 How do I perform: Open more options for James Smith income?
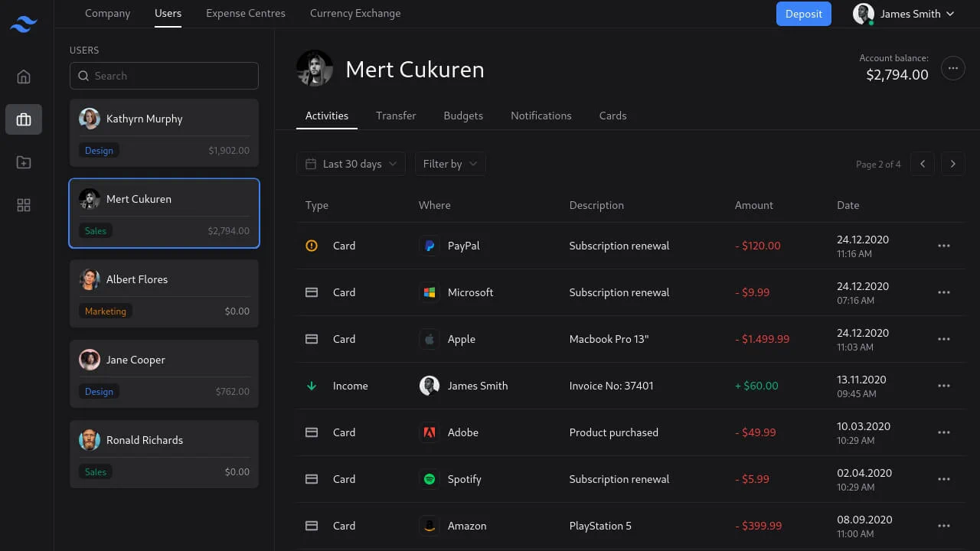944,386
